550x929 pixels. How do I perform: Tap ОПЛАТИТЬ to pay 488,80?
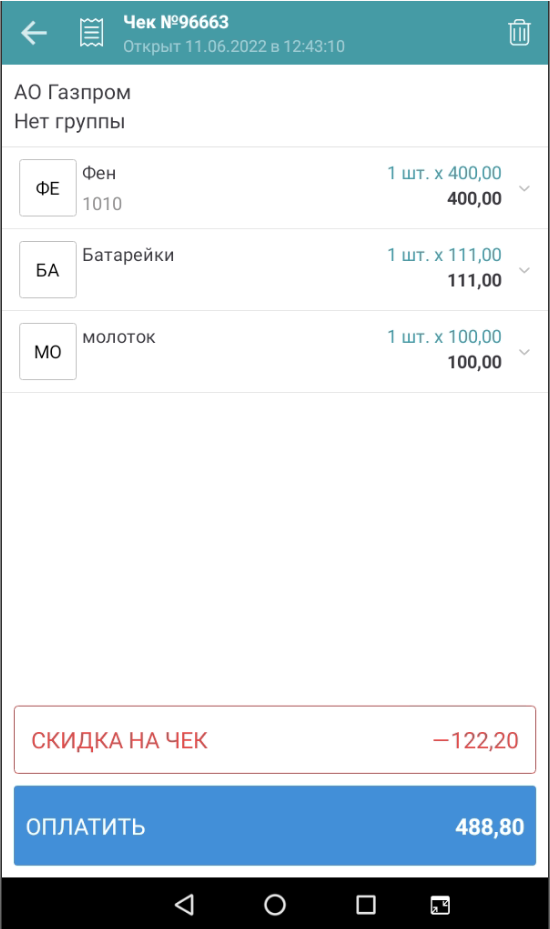(275, 826)
